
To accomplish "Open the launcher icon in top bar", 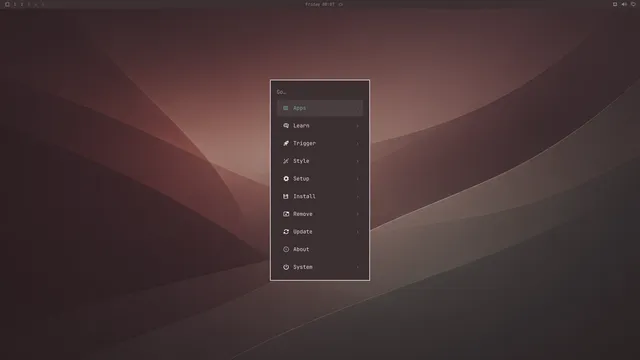I will pos(7,4).
